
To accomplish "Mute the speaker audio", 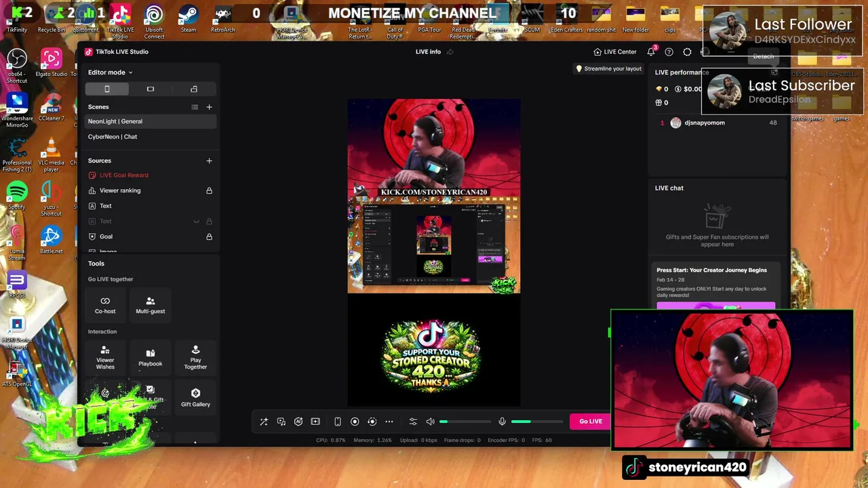I will (x=430, y=422).
